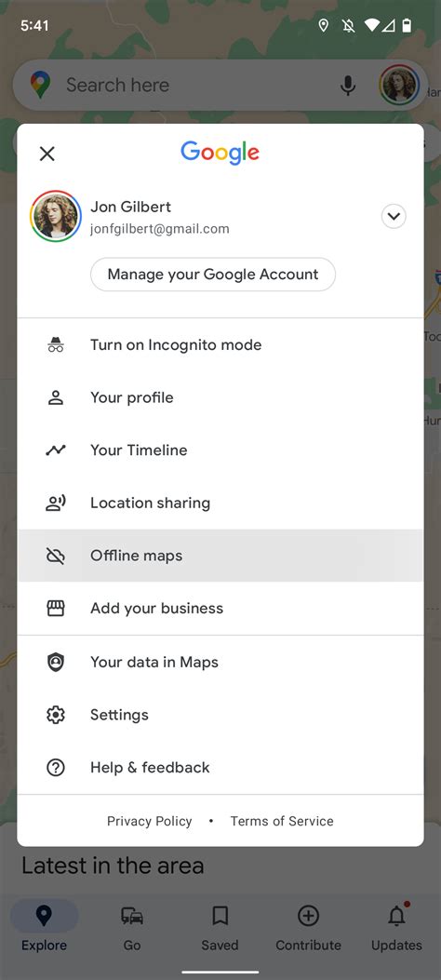Tap the Help & feedback question icon

click(x=56, y=767)
